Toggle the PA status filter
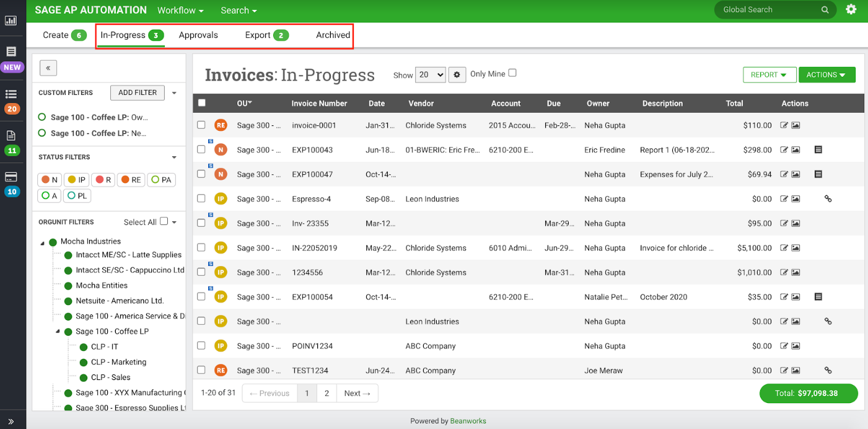This screenshot has width=868, height=429. [x=161, y=180]
